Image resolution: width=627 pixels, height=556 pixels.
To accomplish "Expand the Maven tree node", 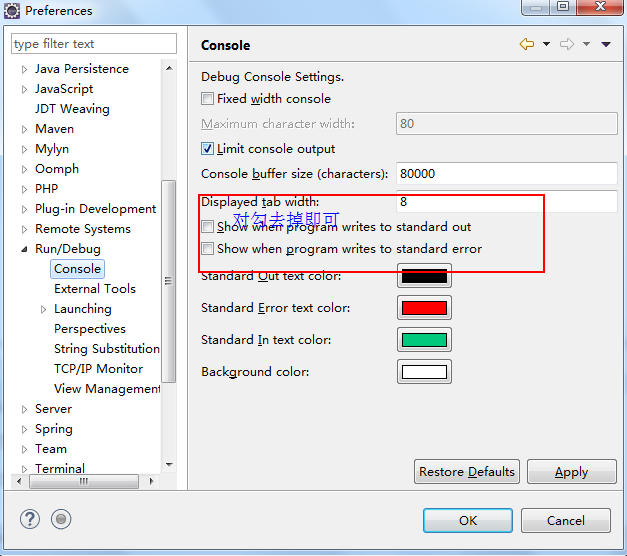I will [x=24, y=129].
